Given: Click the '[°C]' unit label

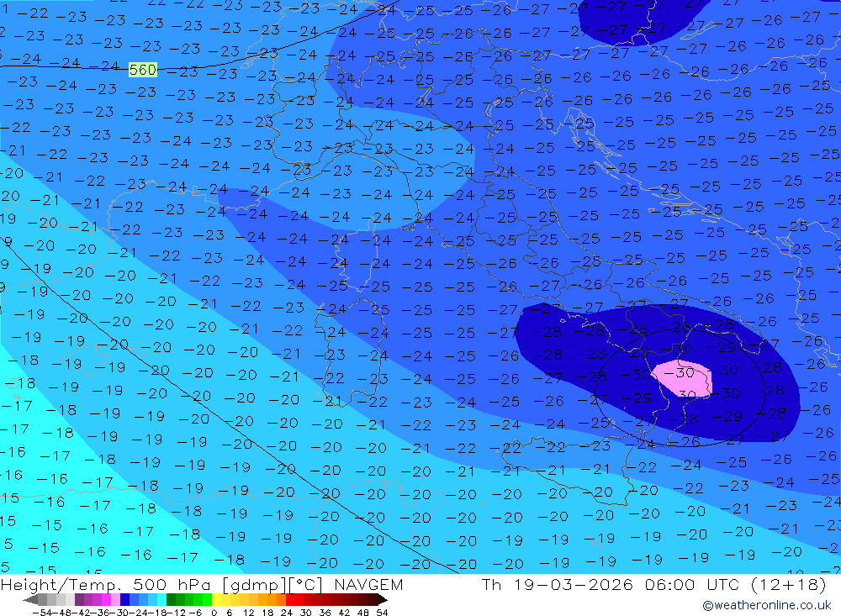Looking at the screenshot, I should tap(306, 584).
